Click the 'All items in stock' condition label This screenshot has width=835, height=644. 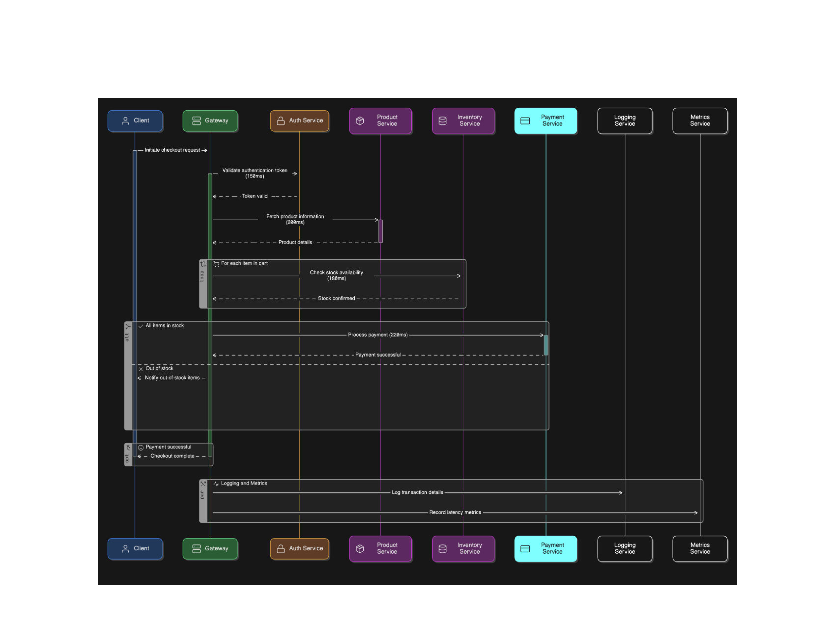tap(165, 325)
